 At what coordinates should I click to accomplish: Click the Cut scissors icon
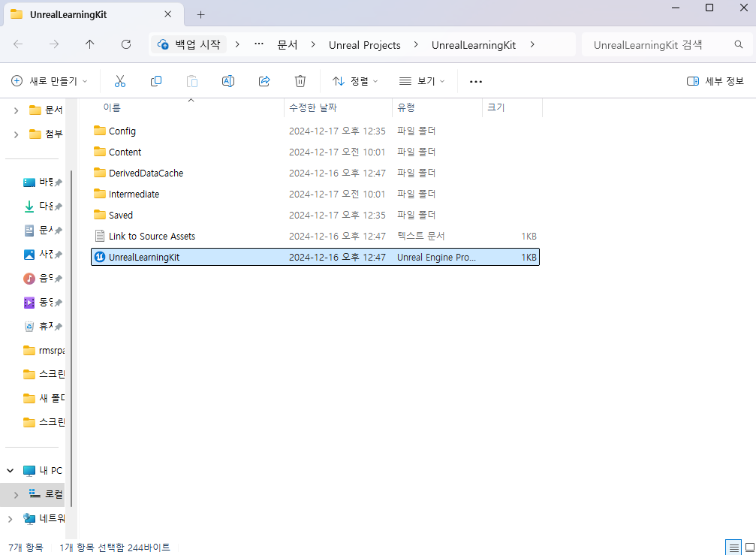(120, 81)
